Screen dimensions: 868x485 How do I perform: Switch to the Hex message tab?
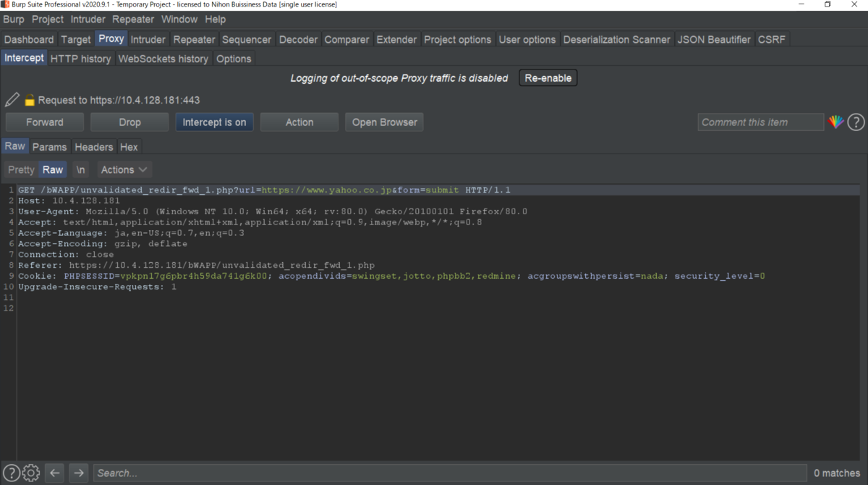129,147
